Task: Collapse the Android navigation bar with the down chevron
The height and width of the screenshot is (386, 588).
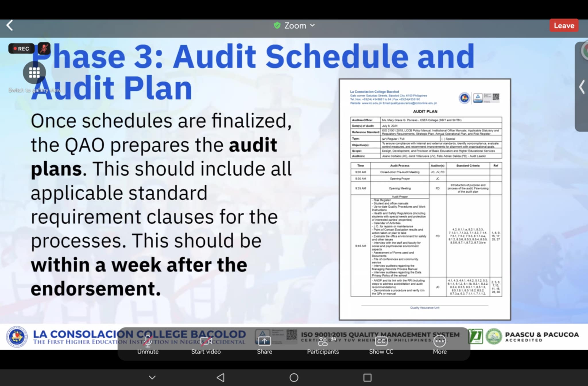Action: click(x=152, y=377)
